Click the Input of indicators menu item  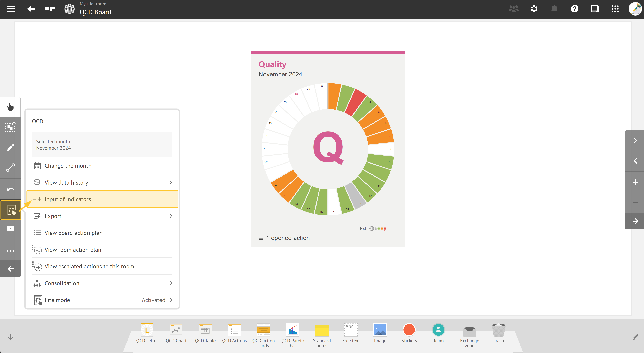click(x=102, y=199)
